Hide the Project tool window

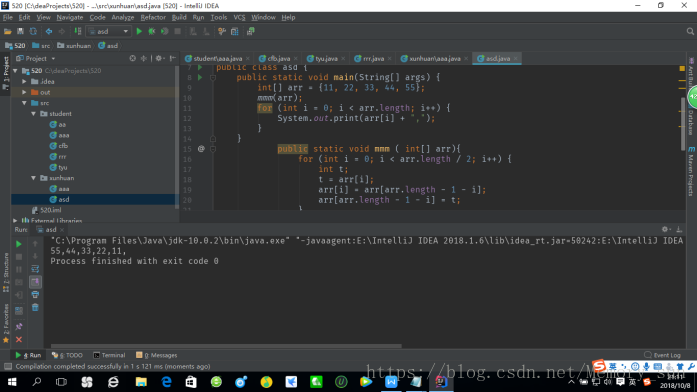pos(173,58)
